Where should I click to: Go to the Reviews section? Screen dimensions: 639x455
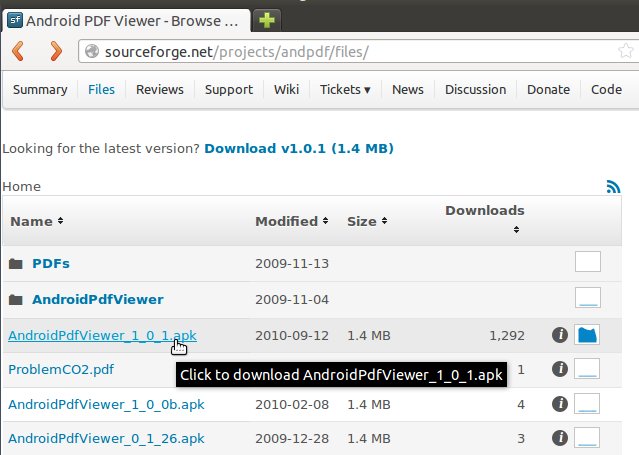point(160,89)
